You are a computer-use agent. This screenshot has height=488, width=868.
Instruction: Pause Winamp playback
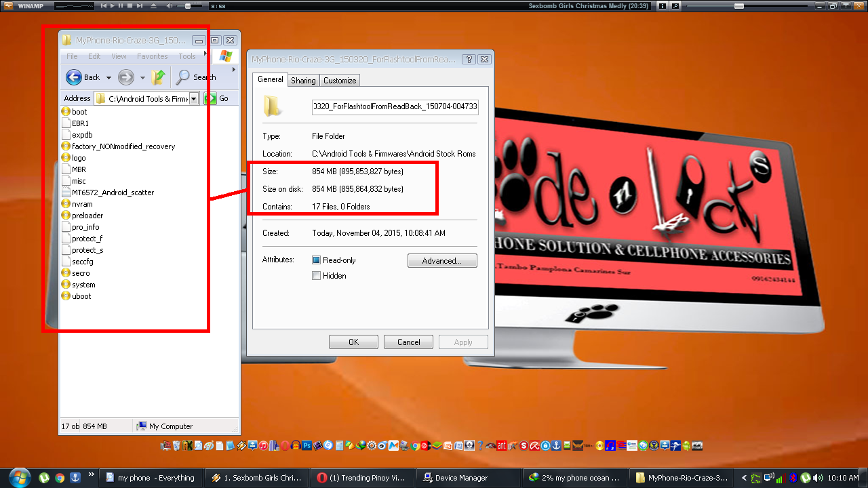pos(121,6)
